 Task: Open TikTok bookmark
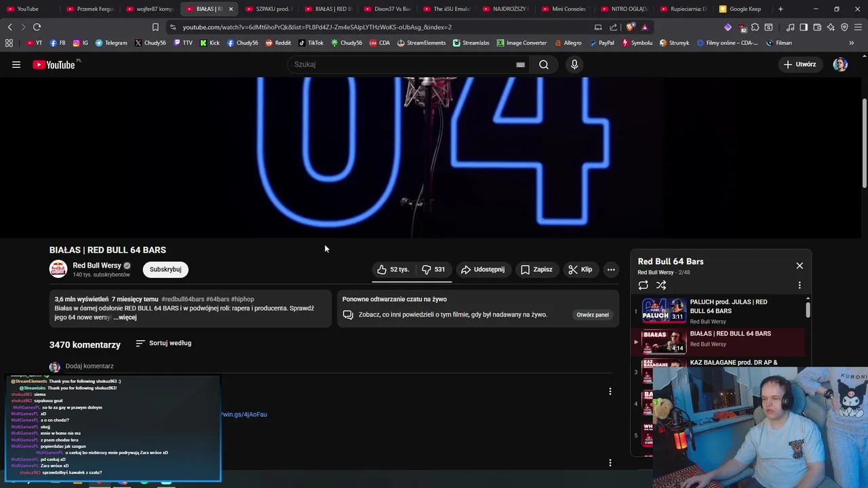[311, 43]
